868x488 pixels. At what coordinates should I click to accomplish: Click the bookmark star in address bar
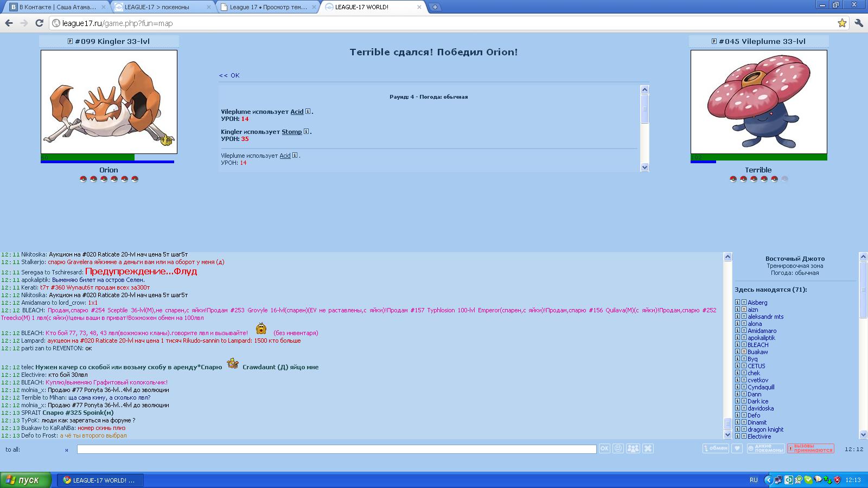pos(842,23)
